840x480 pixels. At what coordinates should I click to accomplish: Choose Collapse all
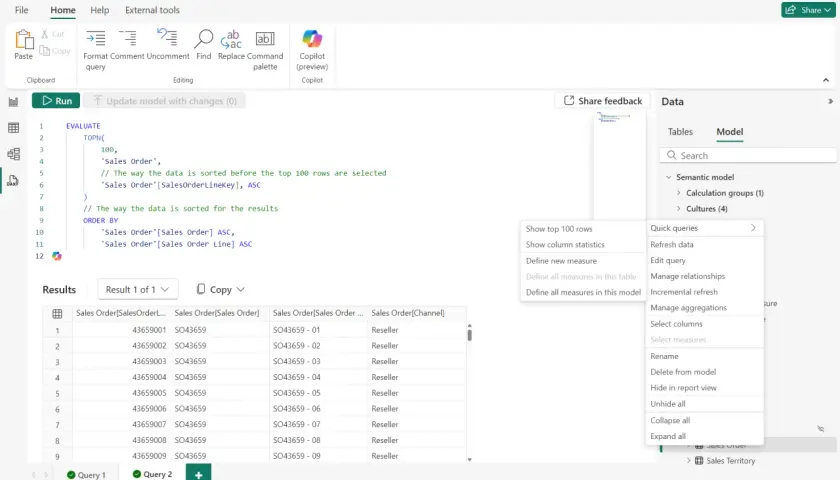click(x=705, y=420)
